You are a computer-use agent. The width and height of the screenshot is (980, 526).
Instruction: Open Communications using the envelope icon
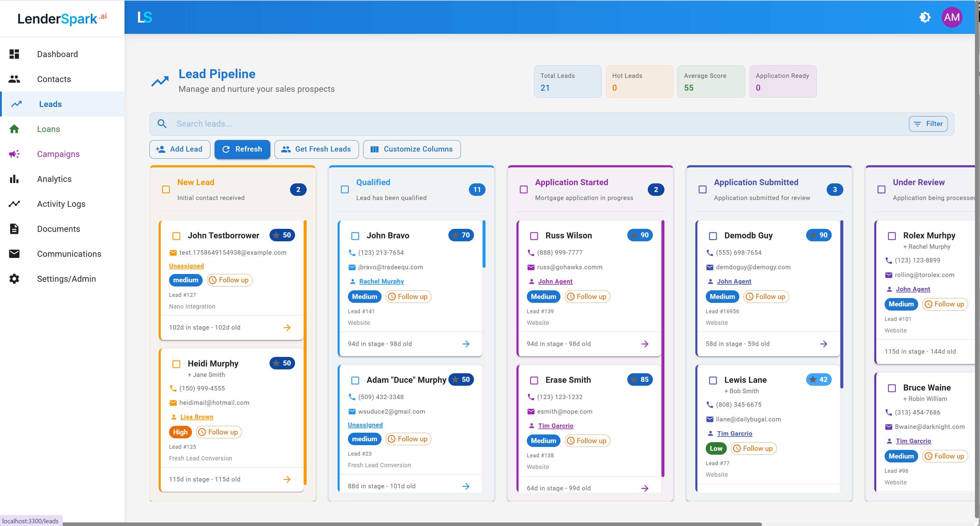coord(14,254)
